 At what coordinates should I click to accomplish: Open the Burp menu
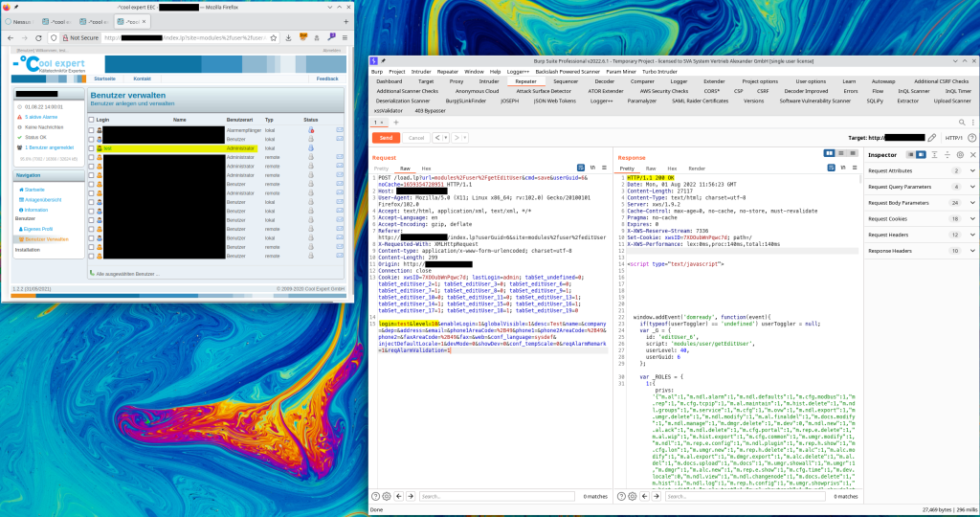click(377, 71)
